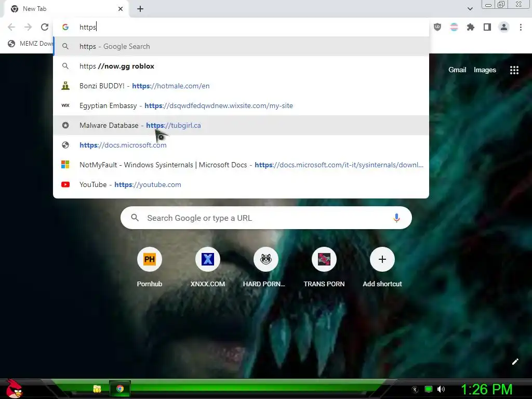
Task: Click the 1:26 PM taskbar clock
Action: pyautogui.click(x=487, y=389)
